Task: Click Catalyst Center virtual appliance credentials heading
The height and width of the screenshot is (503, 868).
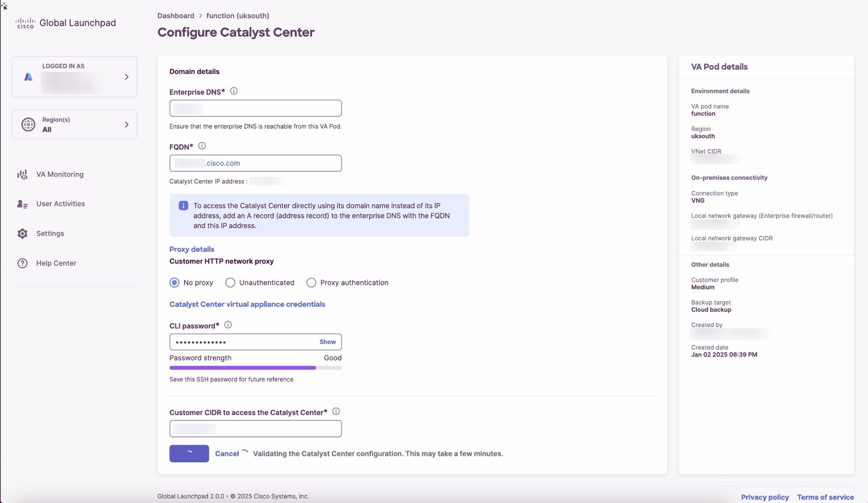Action: tap(247, 304)
